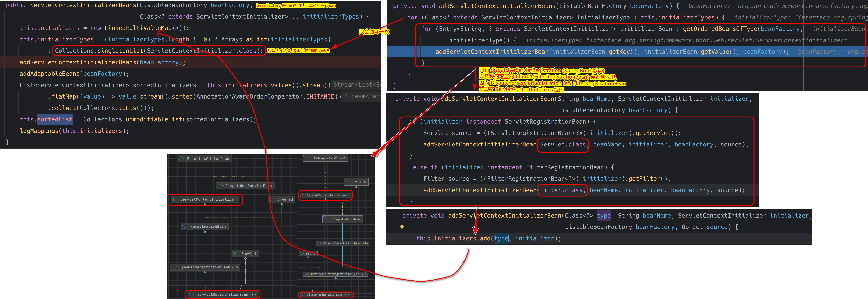Select FunctionalInterface node in the Servlet diagram

pyautogui.click(x=205, y=158)
